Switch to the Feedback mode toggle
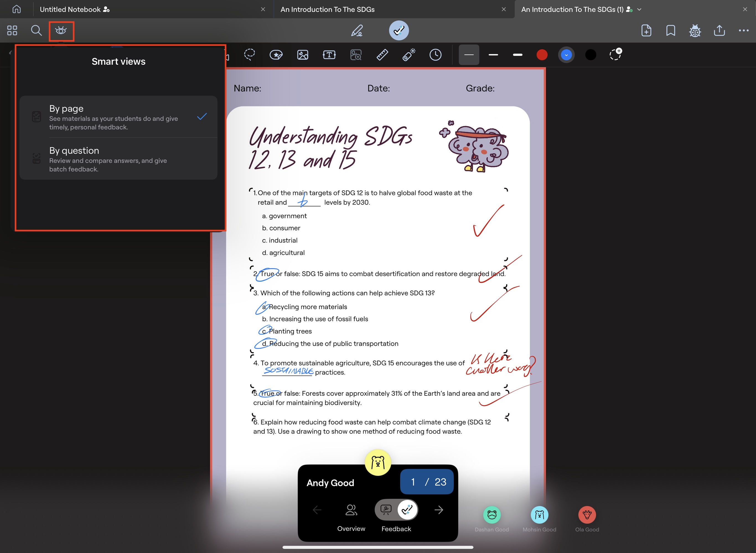Screen dimensions: 756x553 click(407, 510)
